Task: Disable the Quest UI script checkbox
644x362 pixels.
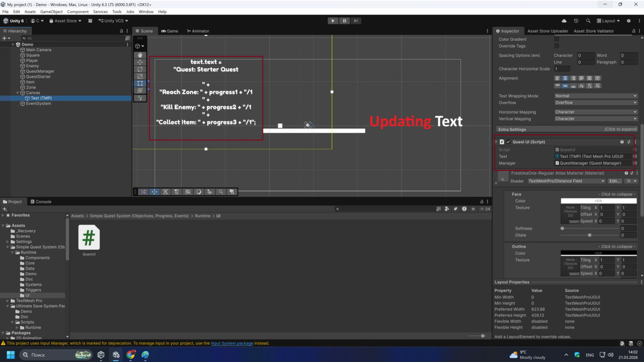Action: tap(508, 142)
